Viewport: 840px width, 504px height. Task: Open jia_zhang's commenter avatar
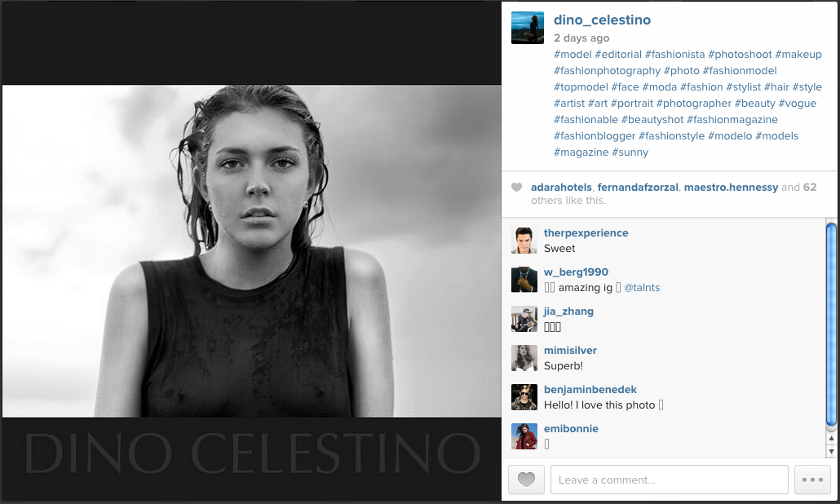click(524, 319)
